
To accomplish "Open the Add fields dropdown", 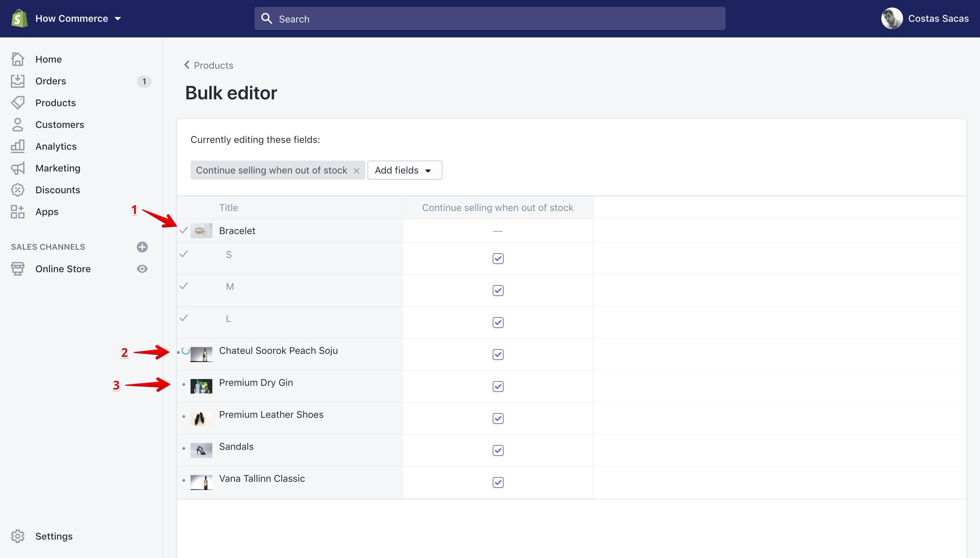I will (x=405, y=170).
